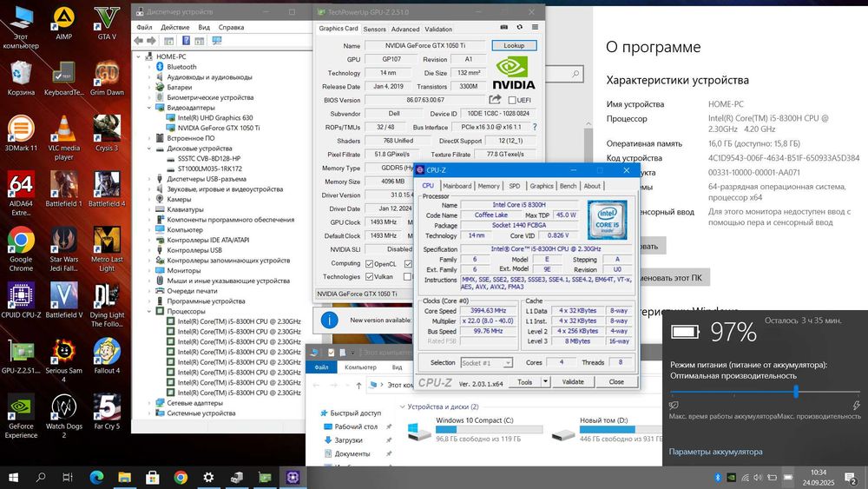Click the battery power mode slider

tap(795, 392)
